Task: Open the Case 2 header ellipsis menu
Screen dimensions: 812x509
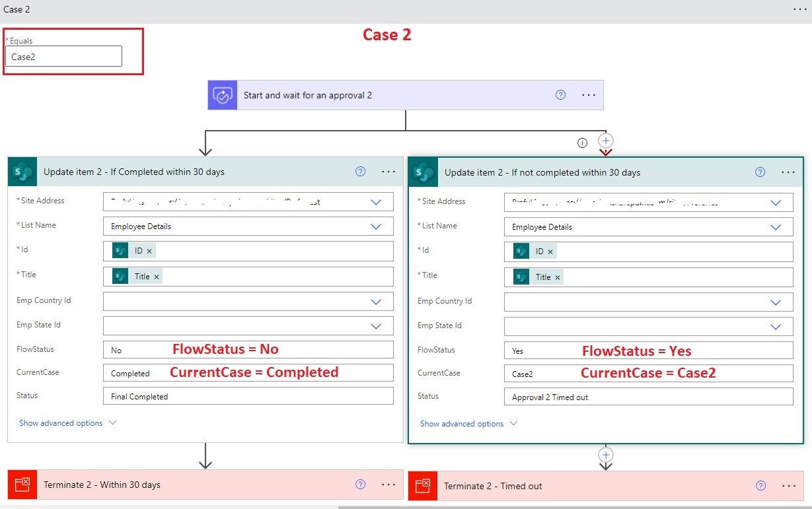Action: (x=800, y=9)
